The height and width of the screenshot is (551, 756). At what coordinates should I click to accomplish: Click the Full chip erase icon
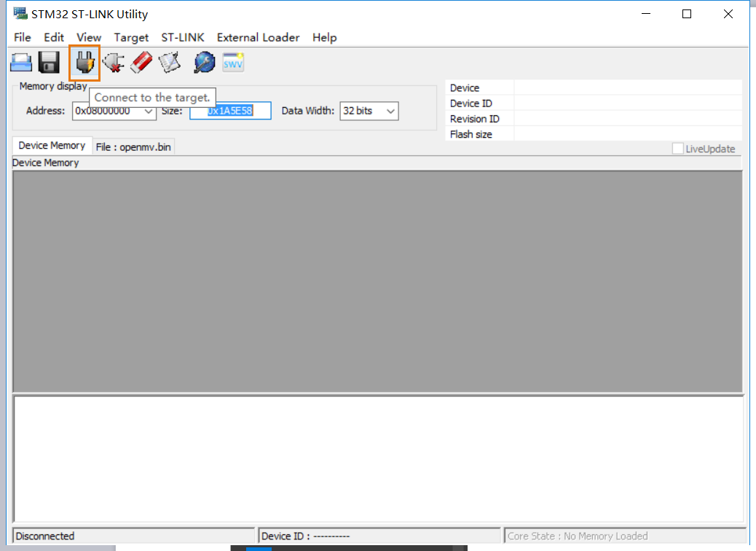141,63
